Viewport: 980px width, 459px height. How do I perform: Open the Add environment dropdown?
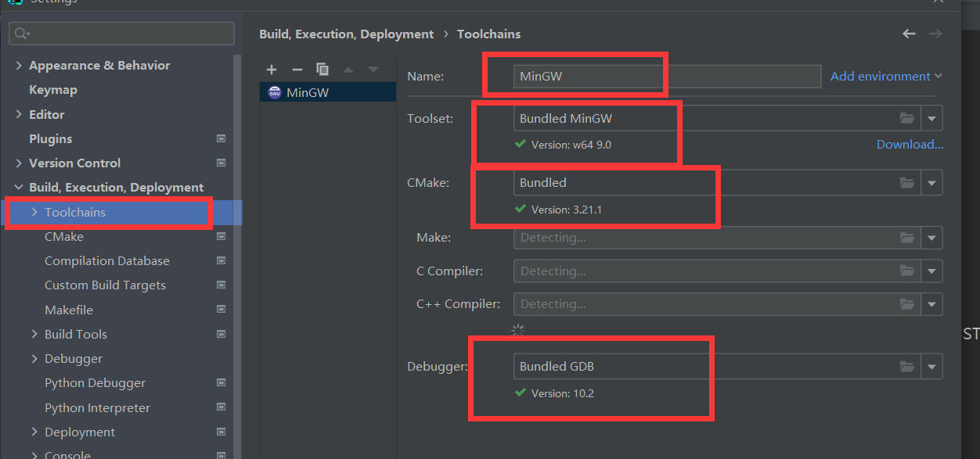(x=886, y=76)
